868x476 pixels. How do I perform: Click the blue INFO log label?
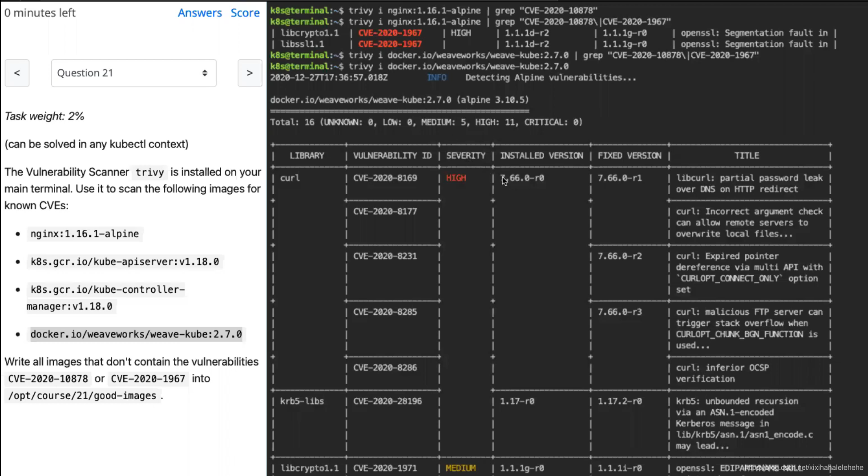(x=437, y=78)
